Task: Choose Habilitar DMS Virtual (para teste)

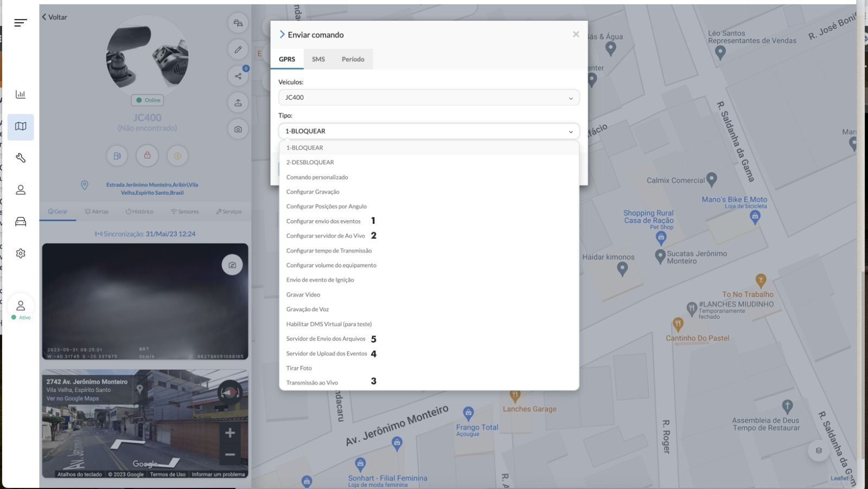Action: [429, 324]
